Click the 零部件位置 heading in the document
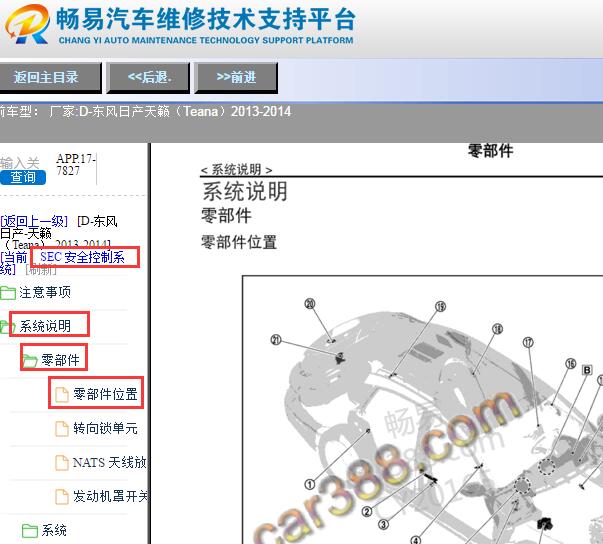Image resolution: width=603 pixels, height=544 pixels. click(x=239, y=242)
